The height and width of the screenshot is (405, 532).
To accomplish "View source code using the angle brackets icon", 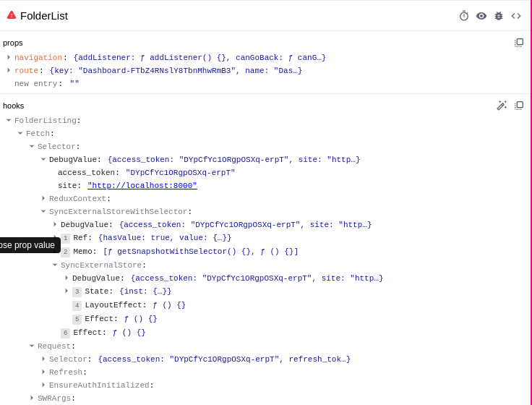I will pyautogui.click(x=516, y=16).
